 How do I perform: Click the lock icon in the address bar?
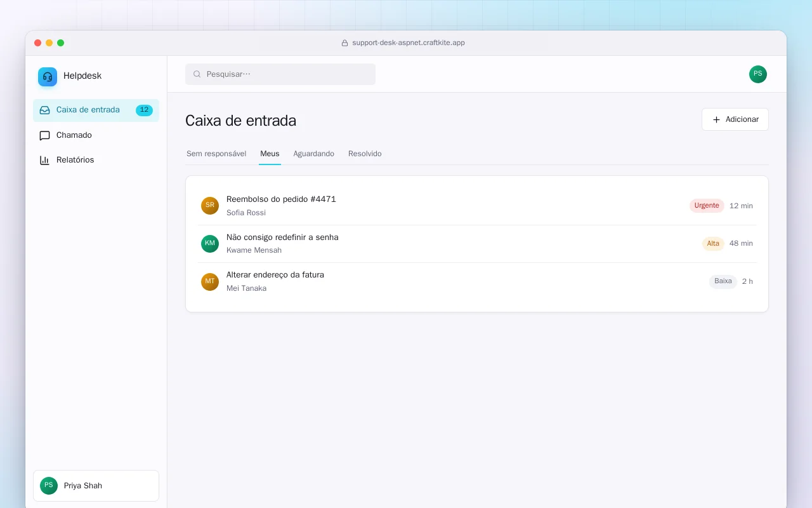[345, 43]
